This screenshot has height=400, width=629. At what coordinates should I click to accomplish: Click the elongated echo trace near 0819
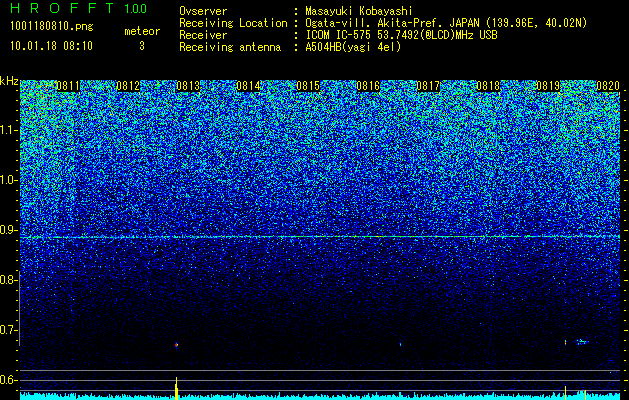pyautogui.click(x=582, y=342)
